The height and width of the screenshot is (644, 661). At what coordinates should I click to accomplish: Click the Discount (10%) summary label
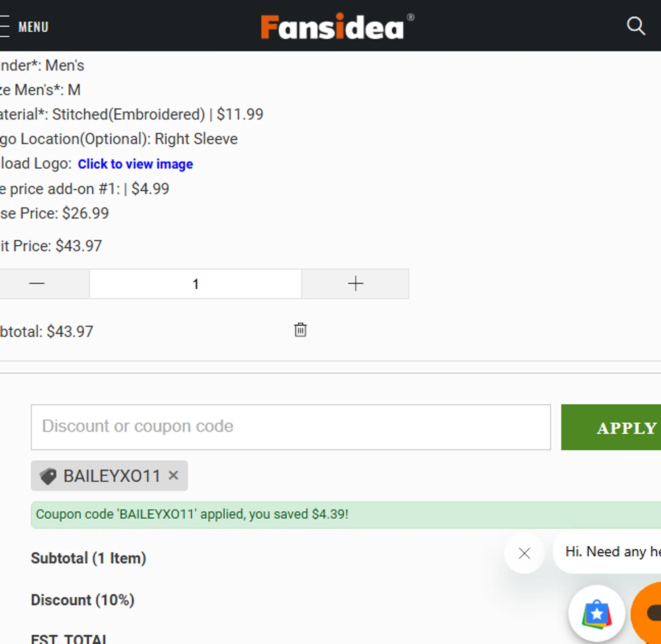pyautogui.click(x=82, y=600)
